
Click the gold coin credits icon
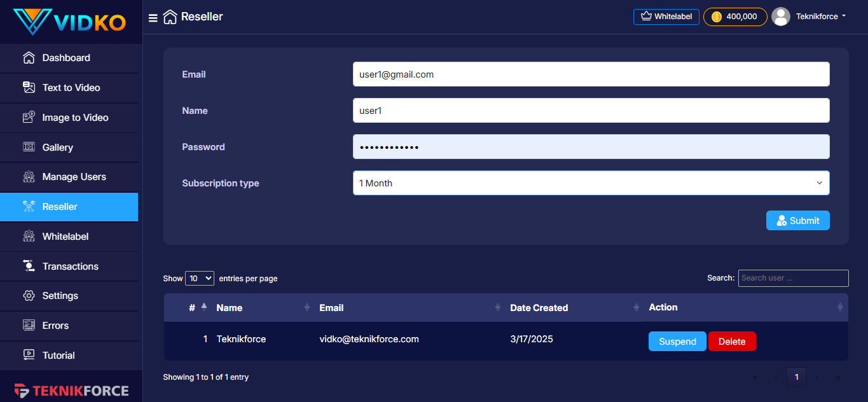coord(717,17)
